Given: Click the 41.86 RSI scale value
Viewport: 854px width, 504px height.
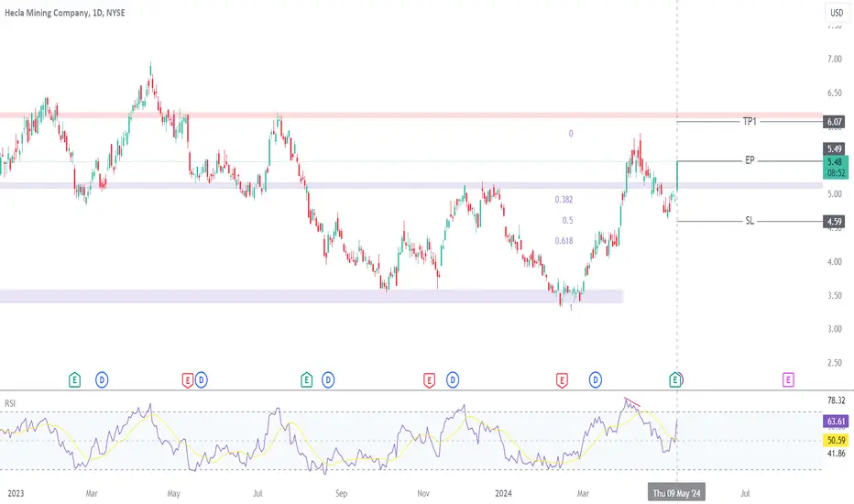Looking at the screenshot, I should point(836,454).
